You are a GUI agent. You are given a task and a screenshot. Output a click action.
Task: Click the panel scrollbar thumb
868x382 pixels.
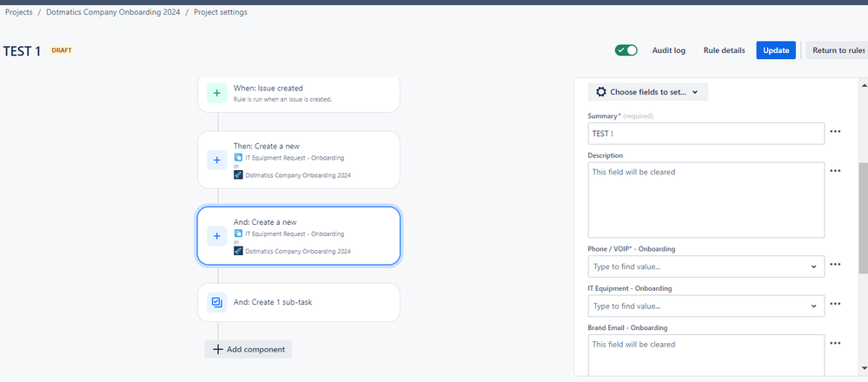(x=863, y=218)
